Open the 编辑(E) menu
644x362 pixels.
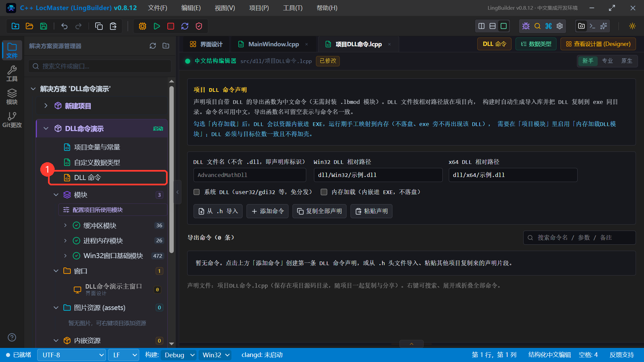point(191,8)
